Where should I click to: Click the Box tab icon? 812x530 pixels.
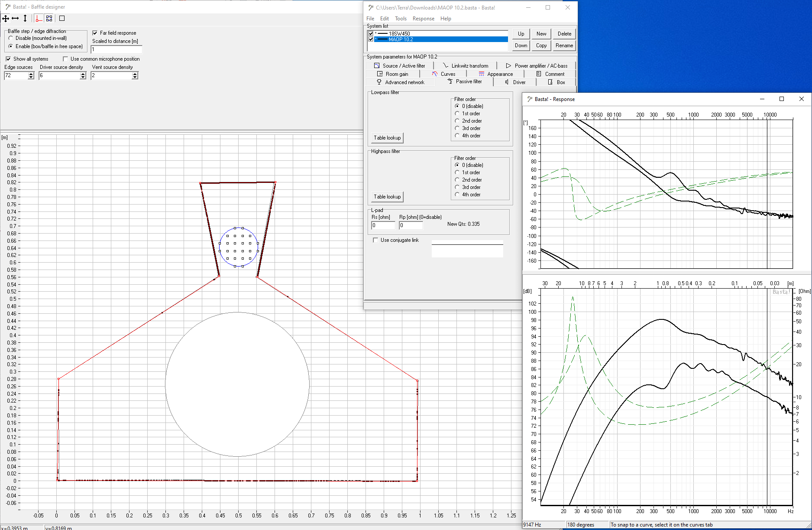coord(550,82)
